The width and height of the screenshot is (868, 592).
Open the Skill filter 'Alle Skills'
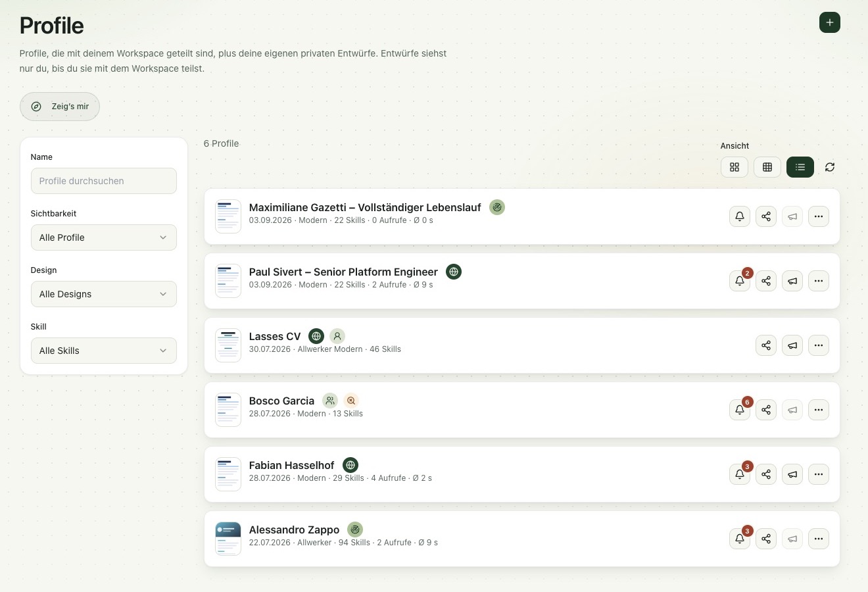104,351
